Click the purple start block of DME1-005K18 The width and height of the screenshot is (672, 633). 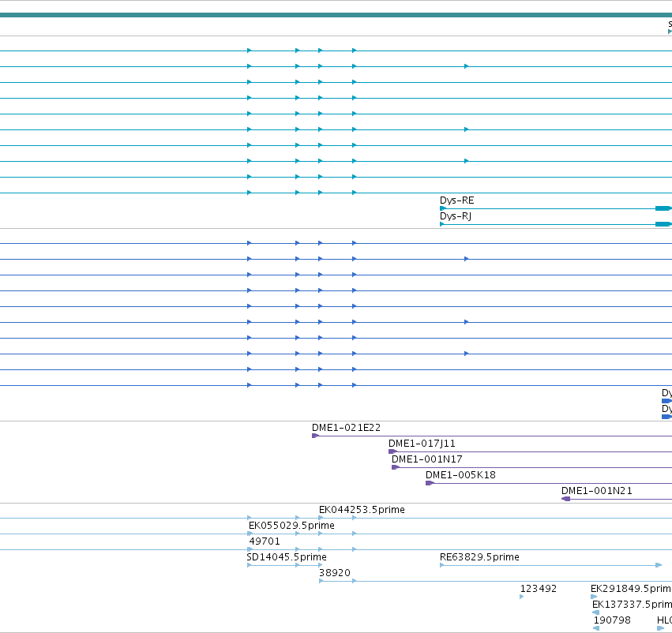[430, 484]
